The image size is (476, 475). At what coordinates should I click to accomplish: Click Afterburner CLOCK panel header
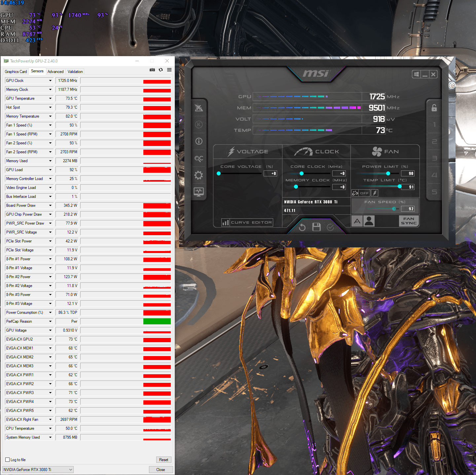pyautogui.click(x=316, y=152)
